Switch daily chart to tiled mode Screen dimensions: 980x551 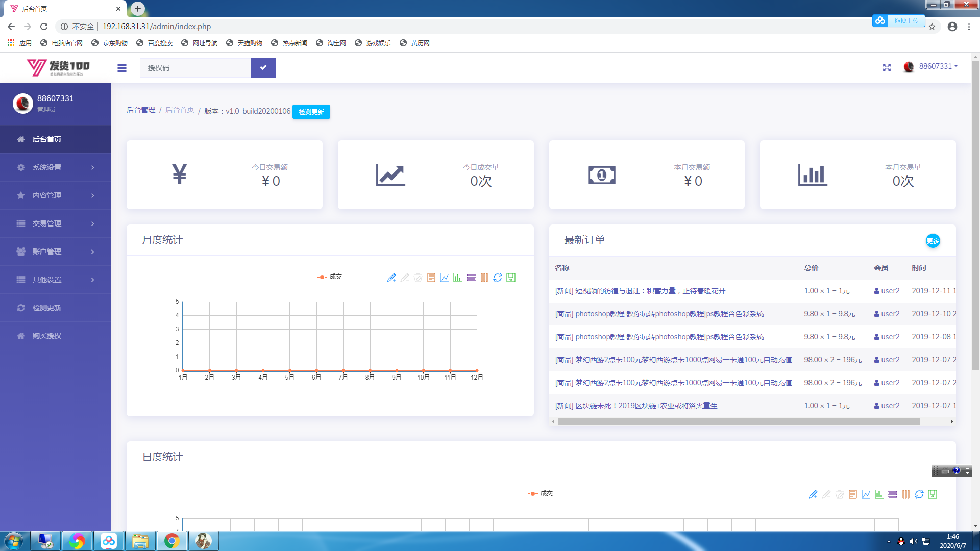click(x=906, y=494)
